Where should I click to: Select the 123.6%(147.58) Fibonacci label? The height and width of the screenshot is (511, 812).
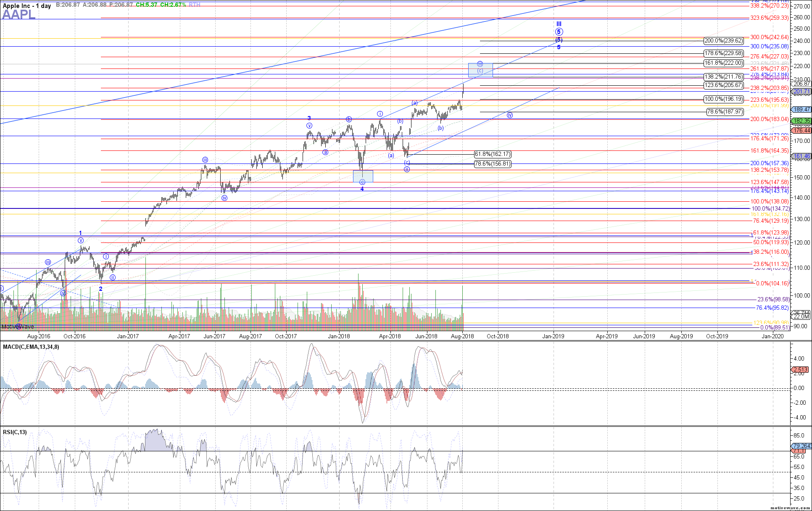click(769, 182)
